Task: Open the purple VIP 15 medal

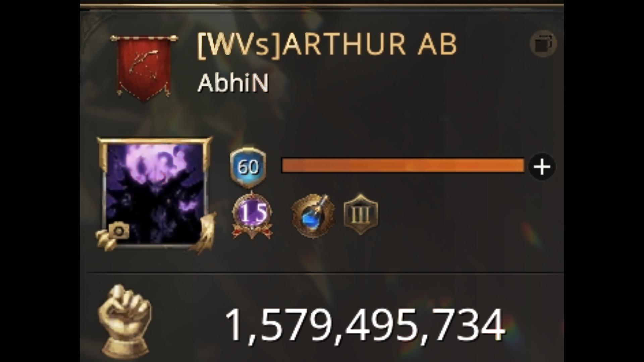Action: point(252,215)
